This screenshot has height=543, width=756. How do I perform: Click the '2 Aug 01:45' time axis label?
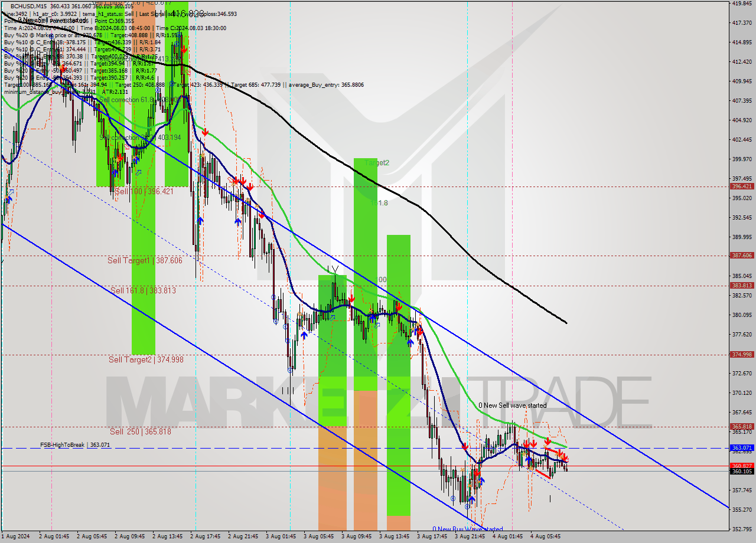53,537
